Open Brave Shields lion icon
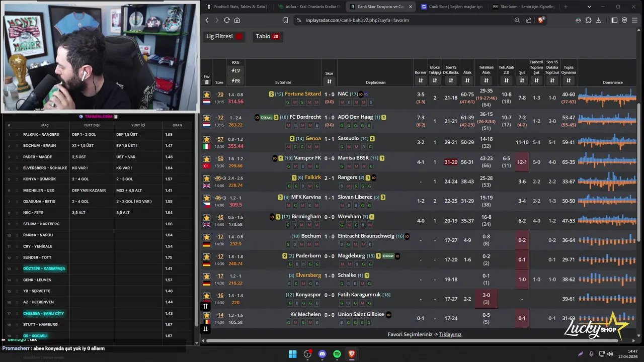The image size is (644, 362). 541,20
